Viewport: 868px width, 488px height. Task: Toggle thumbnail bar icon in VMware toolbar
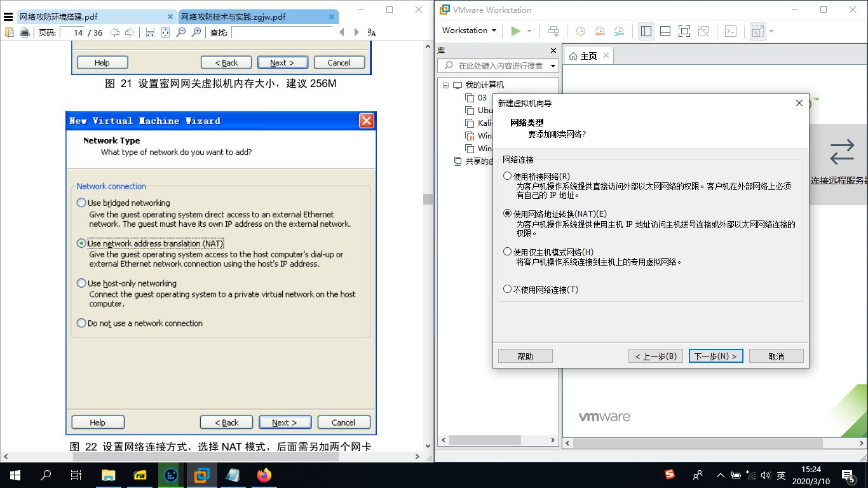(x=665, y=30)
